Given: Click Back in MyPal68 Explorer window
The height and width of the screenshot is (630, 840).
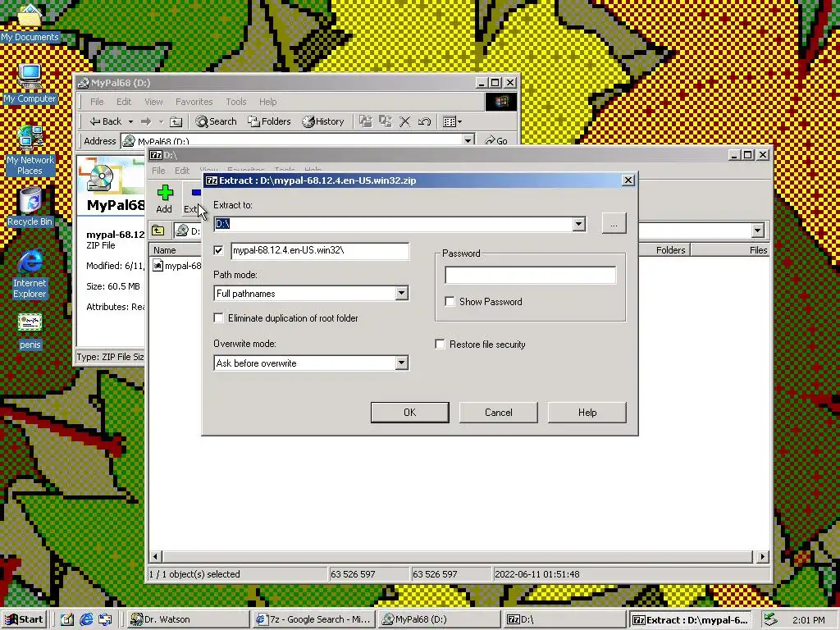Looking at the screenshot, I should click(106, 121).
